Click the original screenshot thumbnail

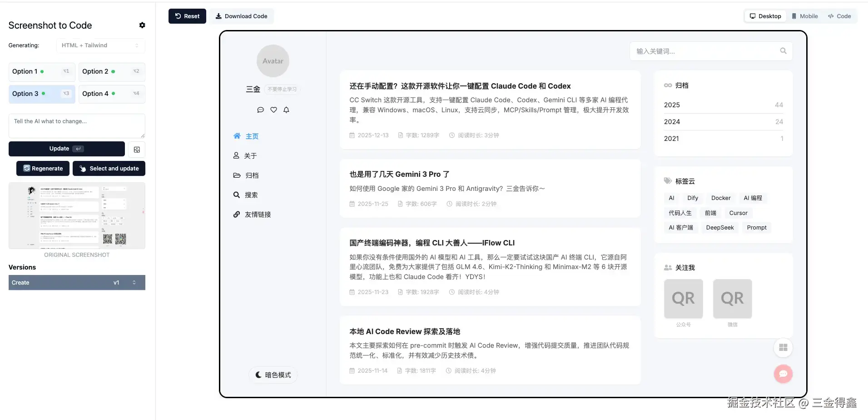pyautogui.click(x=77, y=215)
